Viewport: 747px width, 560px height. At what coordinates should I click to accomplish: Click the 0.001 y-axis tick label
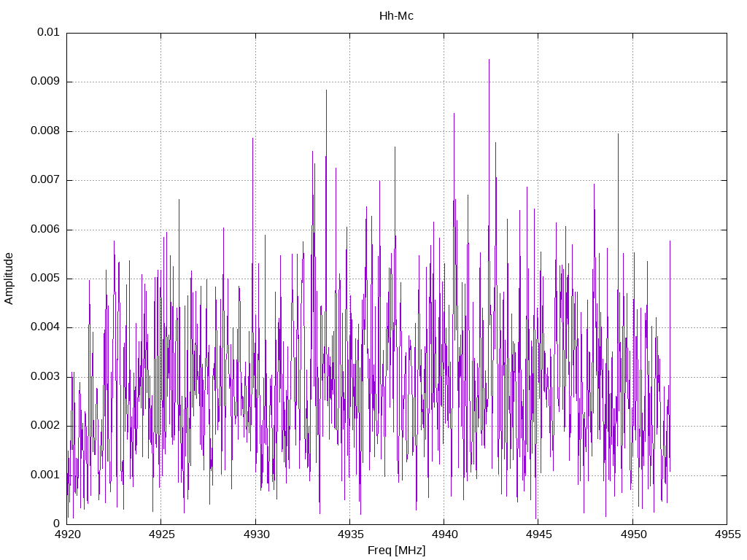44,475
